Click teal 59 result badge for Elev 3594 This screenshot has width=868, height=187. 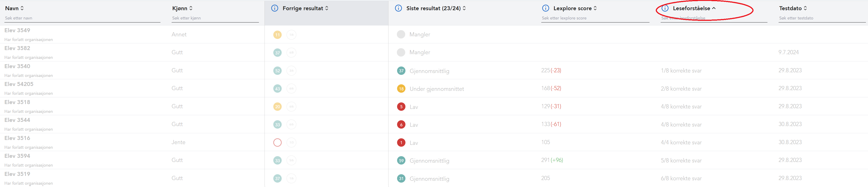point(401,160)
